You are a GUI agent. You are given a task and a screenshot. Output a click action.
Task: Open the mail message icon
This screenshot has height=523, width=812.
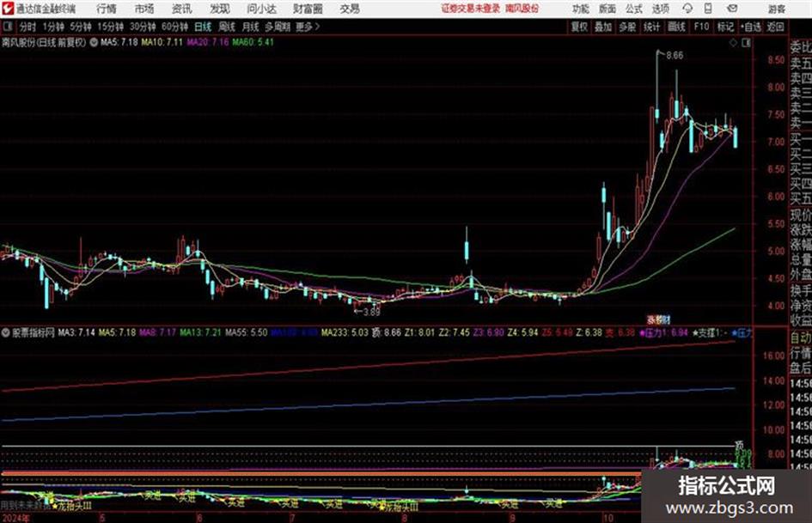click(x=732, y=9)
